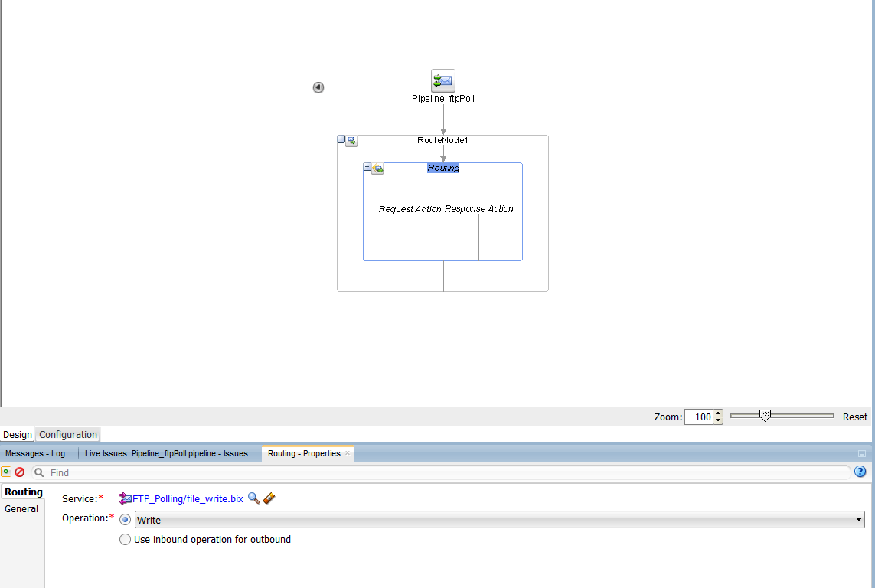Browse for service with the magnifier icon
Image resolution: width=875 pixels, height=588 pixels.
[254, 498]
